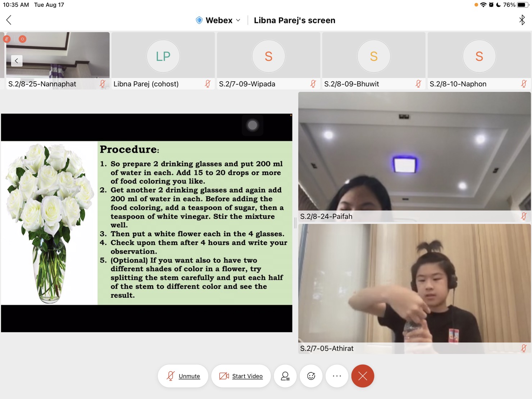Tap the Wi-Fi icon in status bar
Viewport: 532px width, 399px height.
[483, 5]
